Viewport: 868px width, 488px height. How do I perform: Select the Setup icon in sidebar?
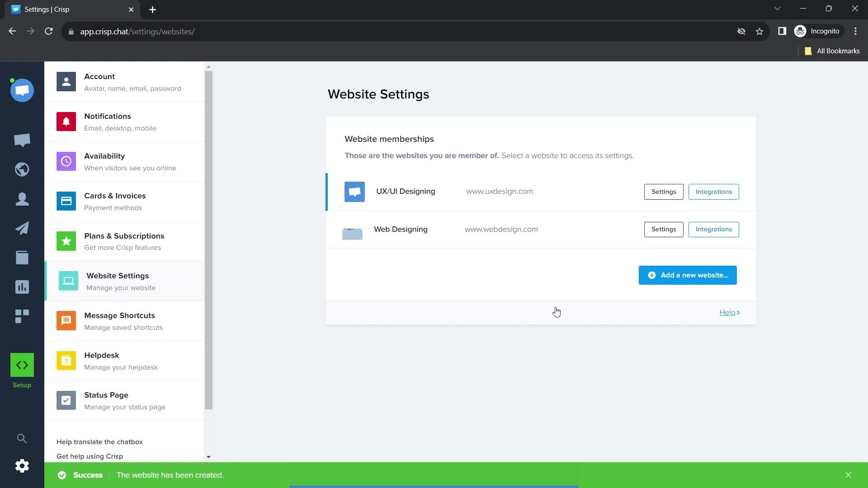pyautogui.click(x=21, y=364)
